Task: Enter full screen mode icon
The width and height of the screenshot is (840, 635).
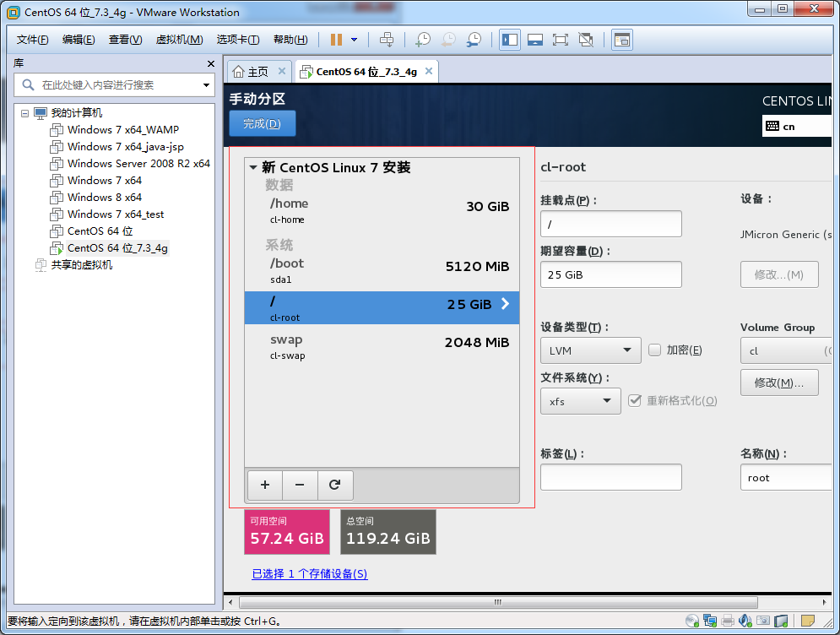Action: pyautogui.click(x=561, y=40)
